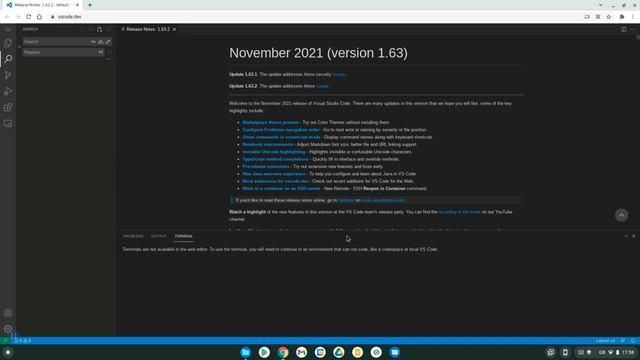This screenshot has width=640, height=360.
Task: Open Pre-release extensions link
Action: [266, 167]
